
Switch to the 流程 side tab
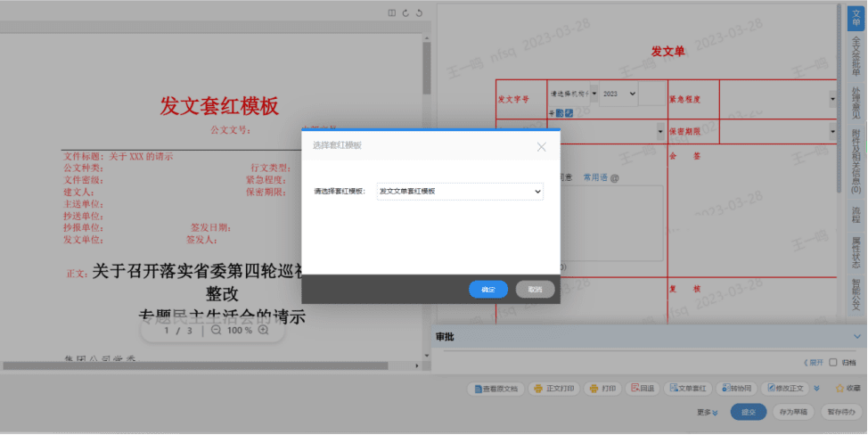[x=856, y=215]
